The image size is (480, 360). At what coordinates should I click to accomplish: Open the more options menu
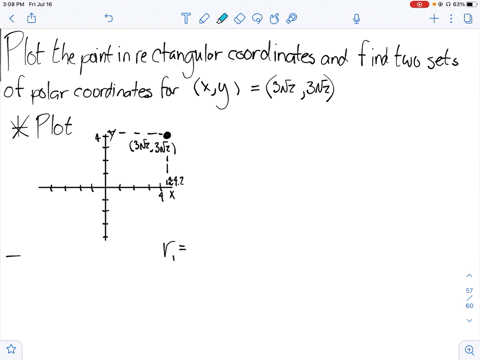[451, 18]
